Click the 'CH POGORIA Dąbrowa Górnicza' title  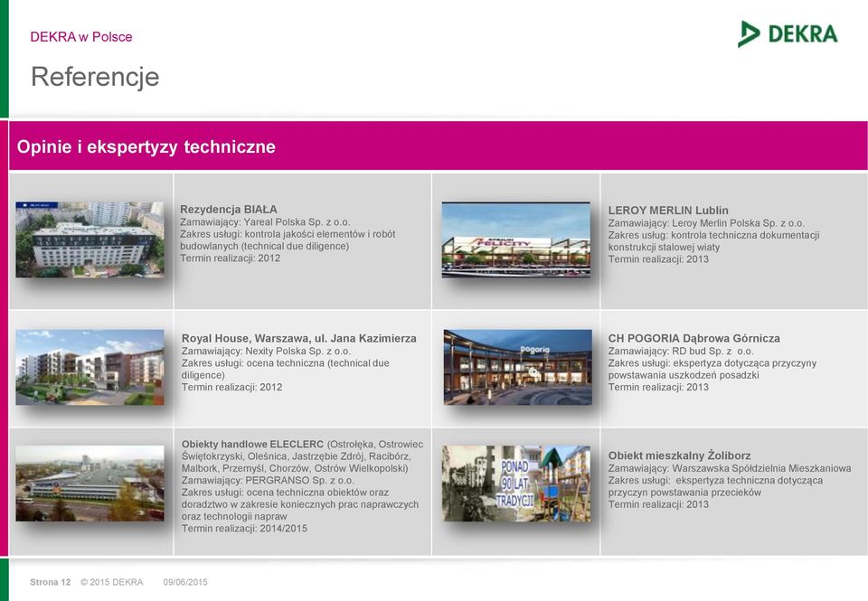pyautogui.click(x=694, y=338)
